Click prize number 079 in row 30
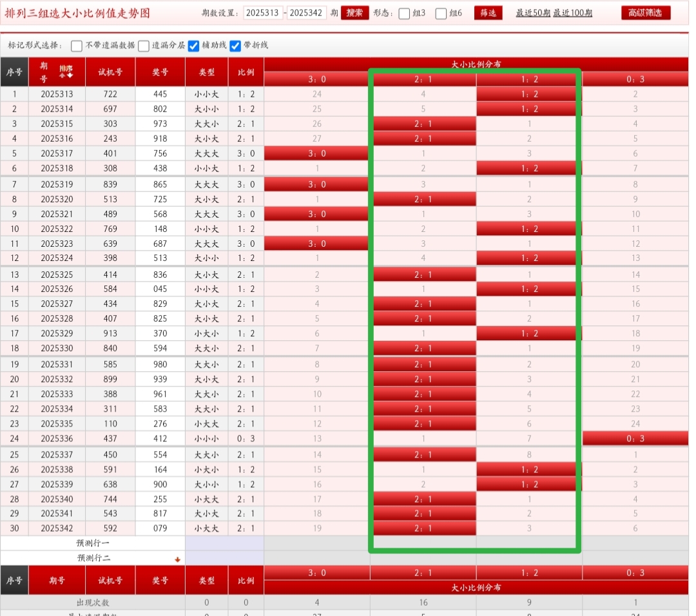This screenshot has height=616, width=696. click(160, 528)
